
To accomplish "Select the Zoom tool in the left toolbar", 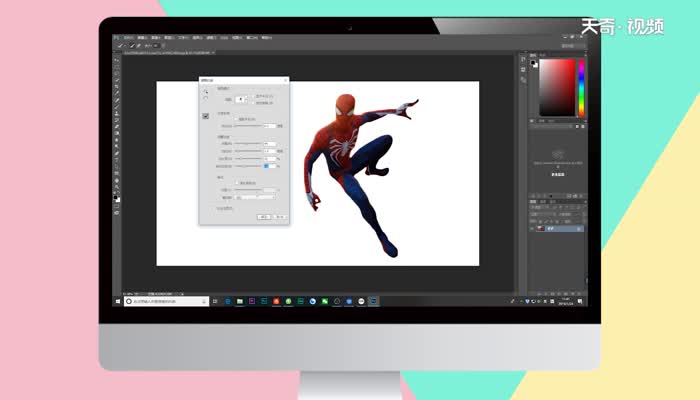I will click(x=117, y=187).
